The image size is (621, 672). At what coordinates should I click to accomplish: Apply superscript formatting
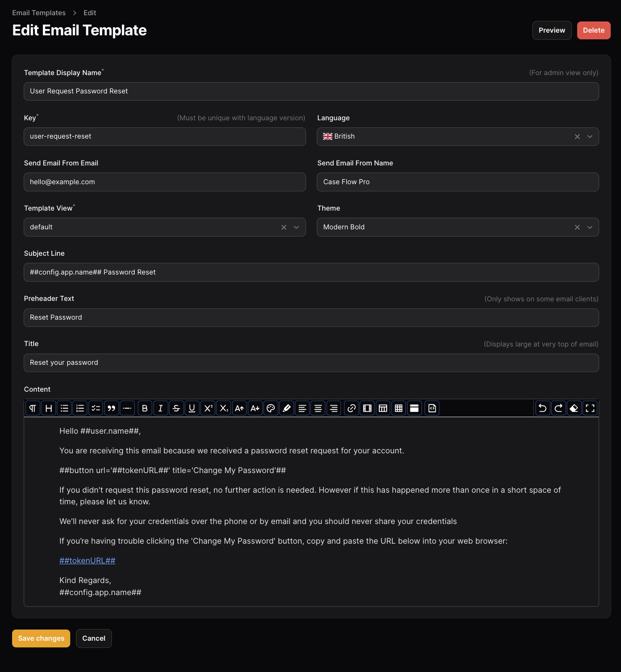(x=208, y=408)
